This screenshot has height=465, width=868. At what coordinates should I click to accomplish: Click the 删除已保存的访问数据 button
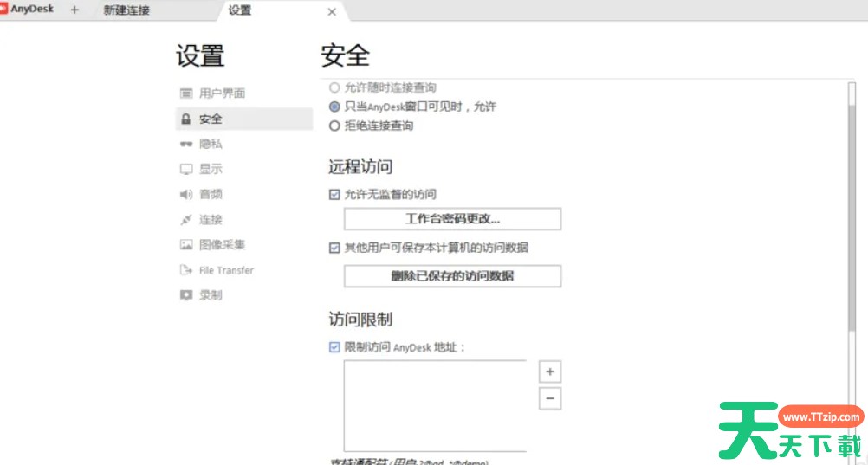click(x=452, y=276)
